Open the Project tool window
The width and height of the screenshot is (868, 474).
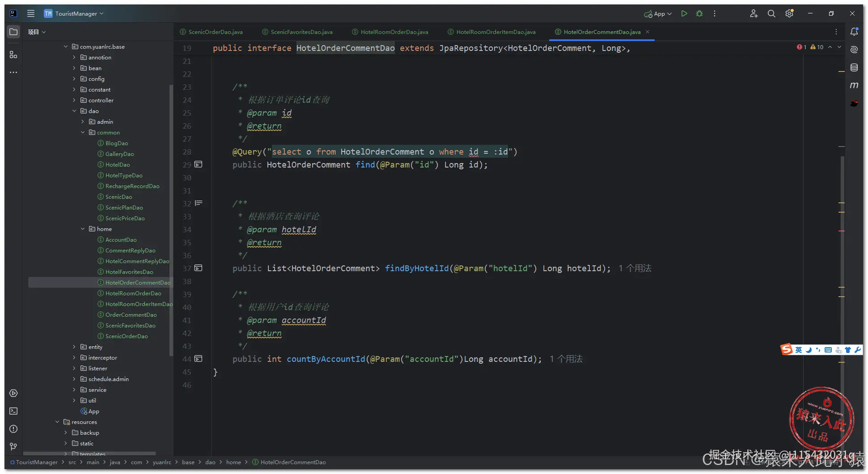coord(13,32)
